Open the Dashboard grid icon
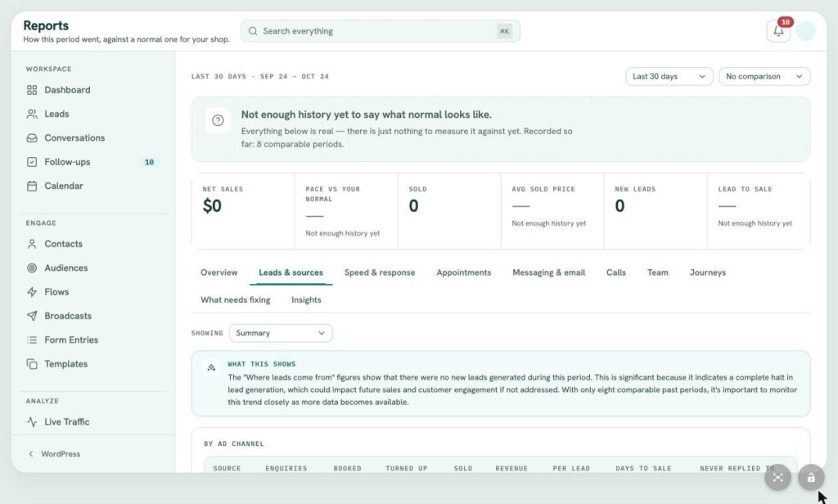838x504 pixels. 32,90
